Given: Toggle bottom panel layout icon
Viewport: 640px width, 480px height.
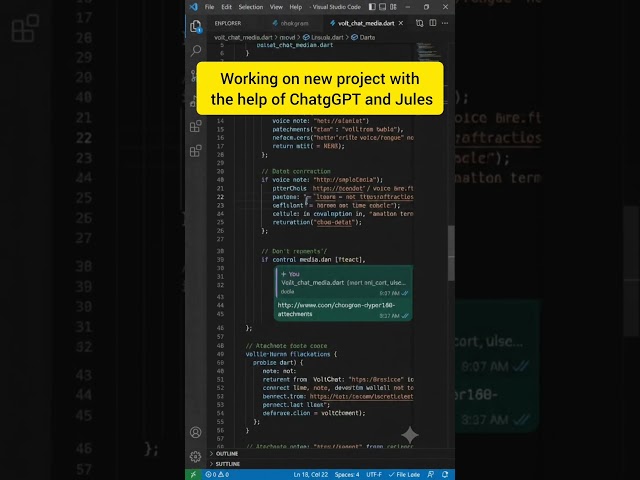Looking at the screenshot, I should pos(382,7).
